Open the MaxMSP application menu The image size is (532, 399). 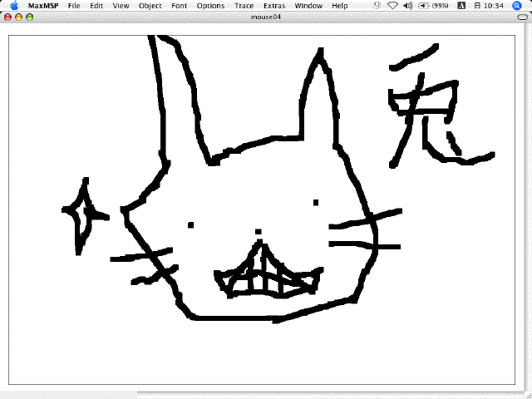[x=42, y=6]
